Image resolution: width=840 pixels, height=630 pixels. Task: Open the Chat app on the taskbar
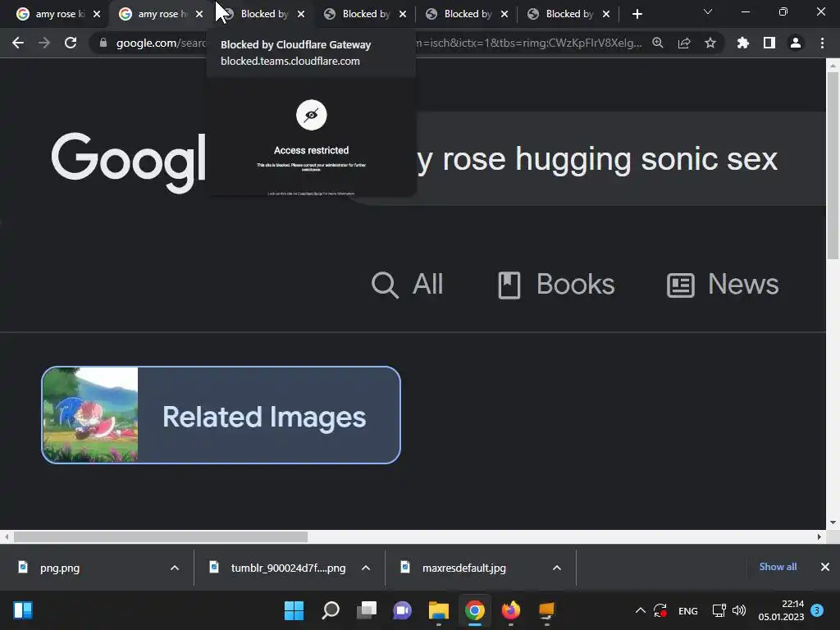click(x=402, y=610)
